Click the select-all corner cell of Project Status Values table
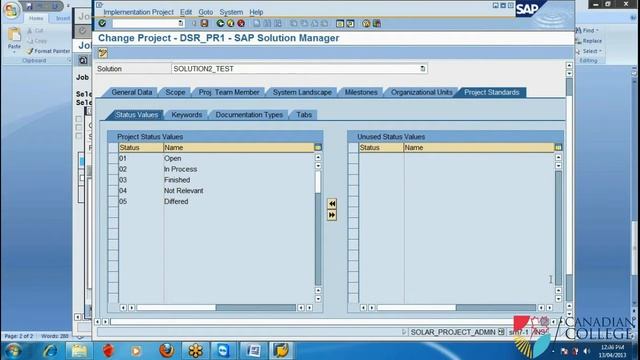 coord(113,147)
